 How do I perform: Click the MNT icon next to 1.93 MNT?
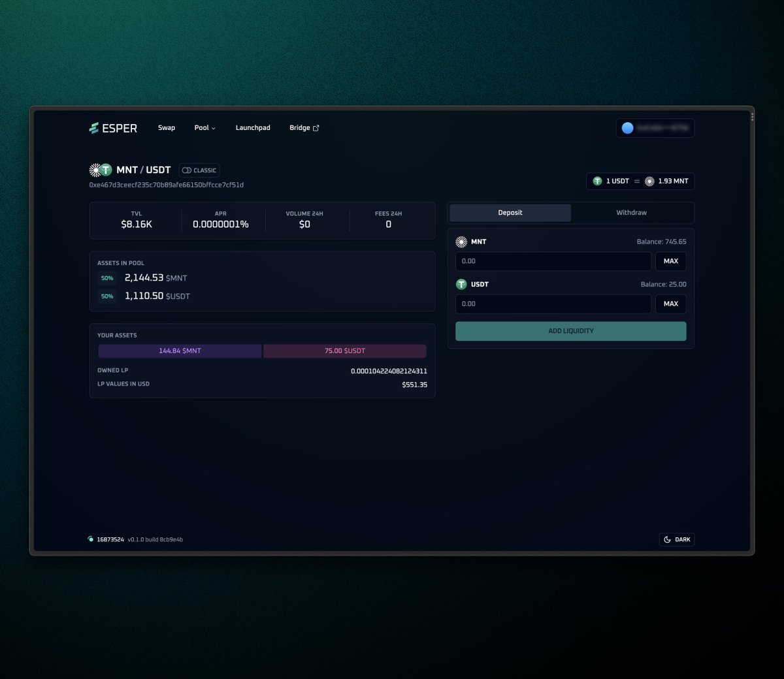click(649, 181)
